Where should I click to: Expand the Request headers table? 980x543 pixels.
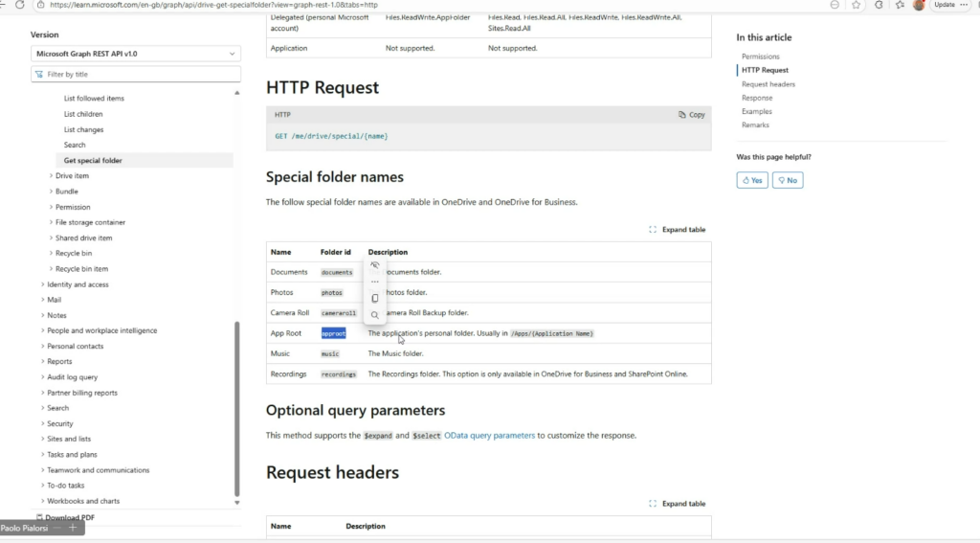(x=678, y=504)
